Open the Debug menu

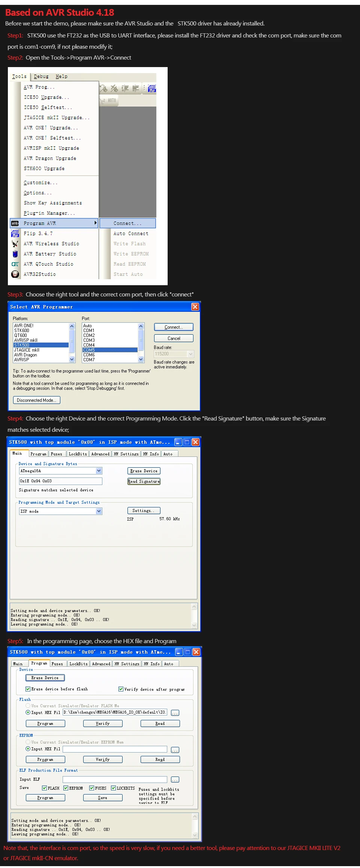[x=41, y=76]
